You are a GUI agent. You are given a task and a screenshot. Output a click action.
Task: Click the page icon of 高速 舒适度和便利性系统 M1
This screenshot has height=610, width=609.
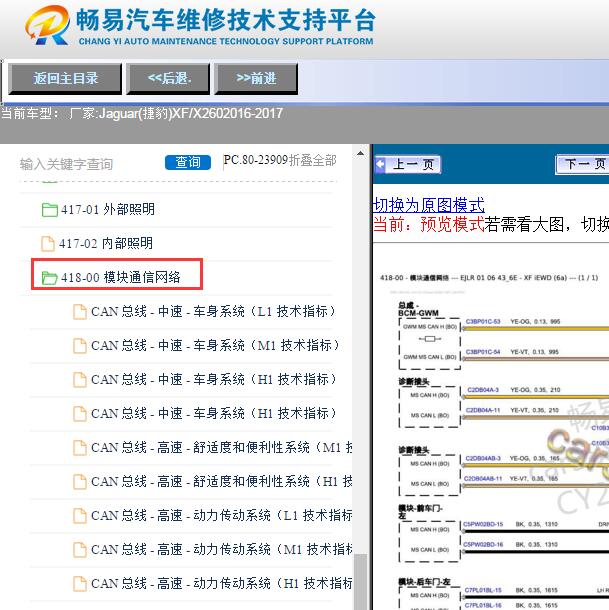(x=80, y=448)
